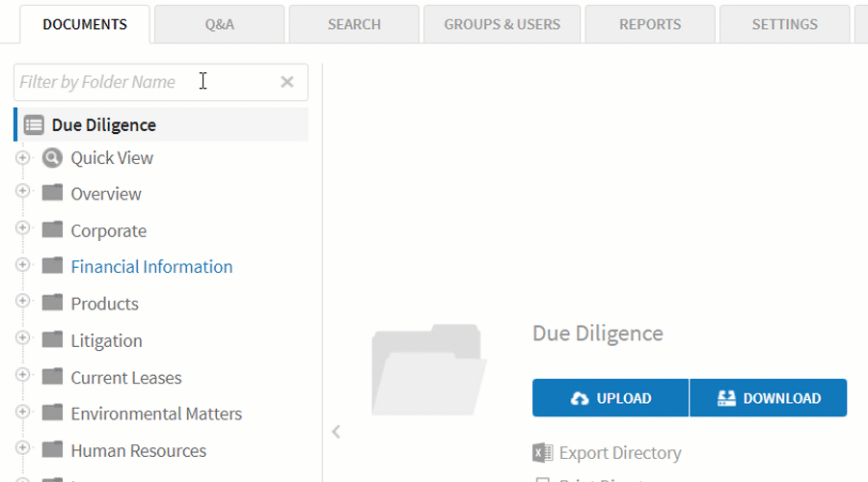Click the Quick View magnifier icon
Screen dimensions: 868x482
click(x=52, y=158)
